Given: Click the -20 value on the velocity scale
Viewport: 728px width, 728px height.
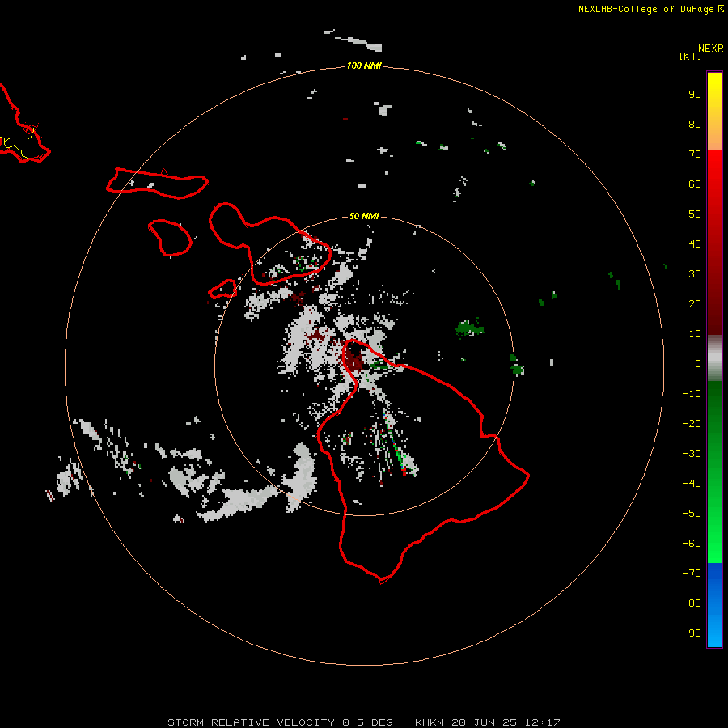Looking at the screenshot, I should pos(692,424).
